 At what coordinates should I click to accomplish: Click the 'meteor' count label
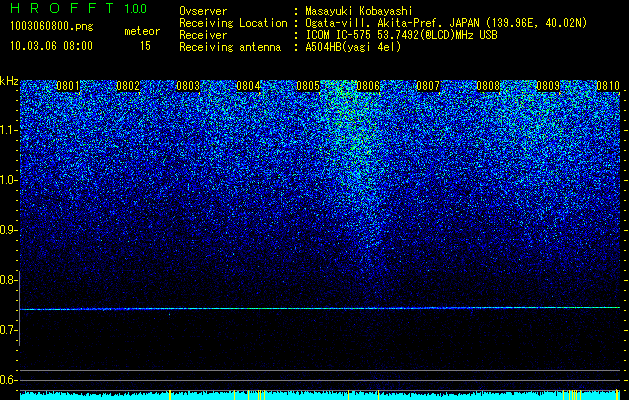pyautogui.click(x=142, y=31)
